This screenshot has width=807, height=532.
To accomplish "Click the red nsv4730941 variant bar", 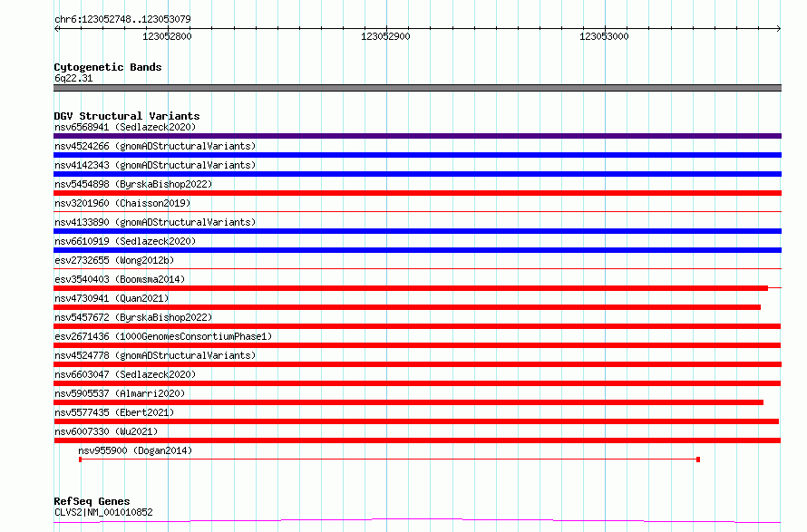I will 407,307.
